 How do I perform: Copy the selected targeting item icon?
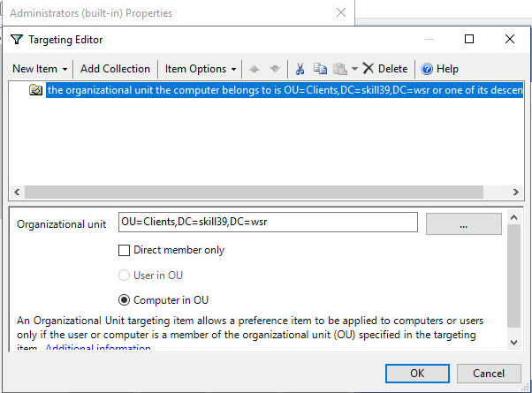[x=320, y=69]
